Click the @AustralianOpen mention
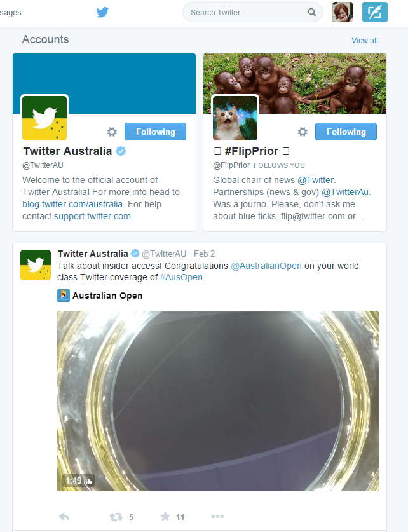 tap(266, 266)
